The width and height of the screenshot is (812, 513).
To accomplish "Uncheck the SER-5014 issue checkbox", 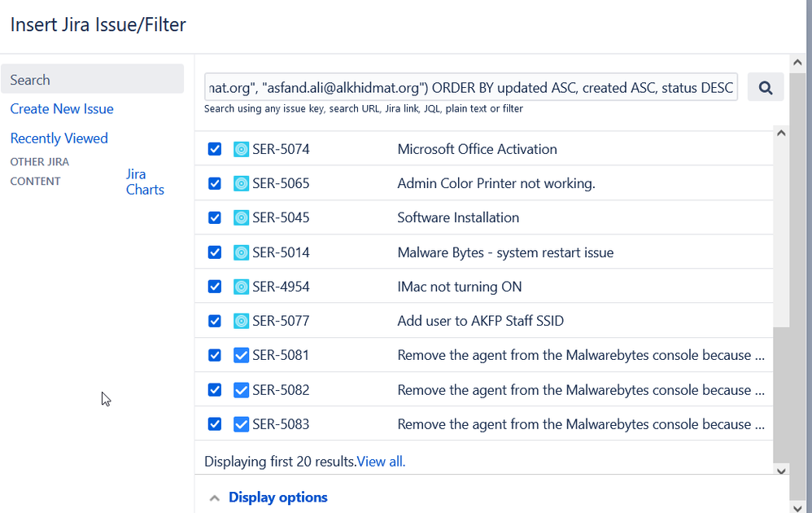I will pos(215,252).
